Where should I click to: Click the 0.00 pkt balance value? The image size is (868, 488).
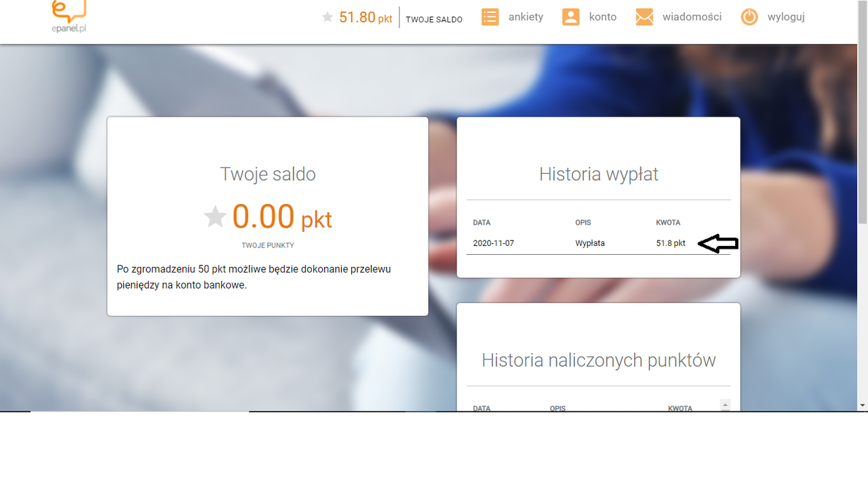pos(281,217)
